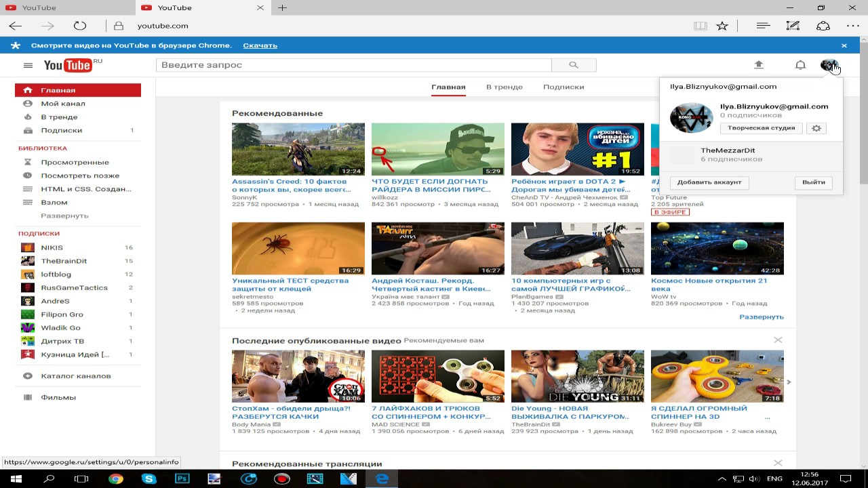Open Космос Новые открытия video thumbnail
The height and width of the screenshot is (488, 868).
pos(717,248)
